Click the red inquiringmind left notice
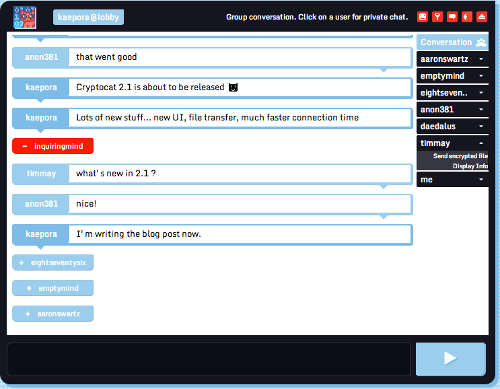The image size is (500, 389). (53, 146)
